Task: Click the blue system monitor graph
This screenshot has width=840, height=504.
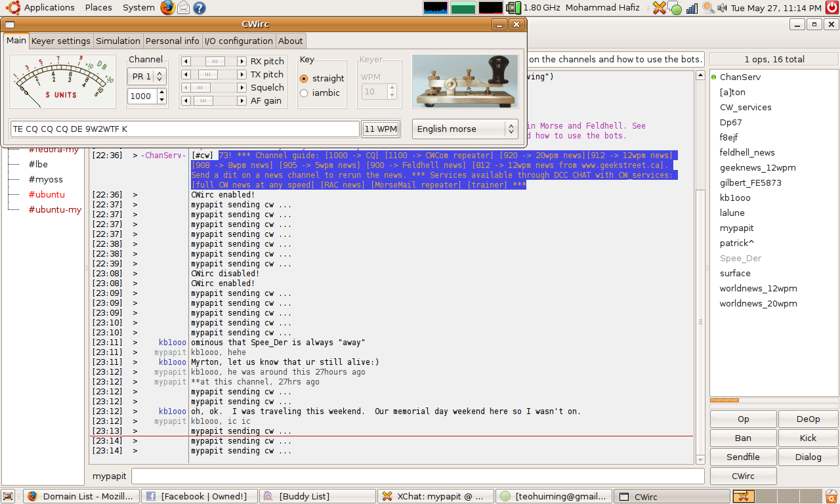Action: [x=436, y=8]
